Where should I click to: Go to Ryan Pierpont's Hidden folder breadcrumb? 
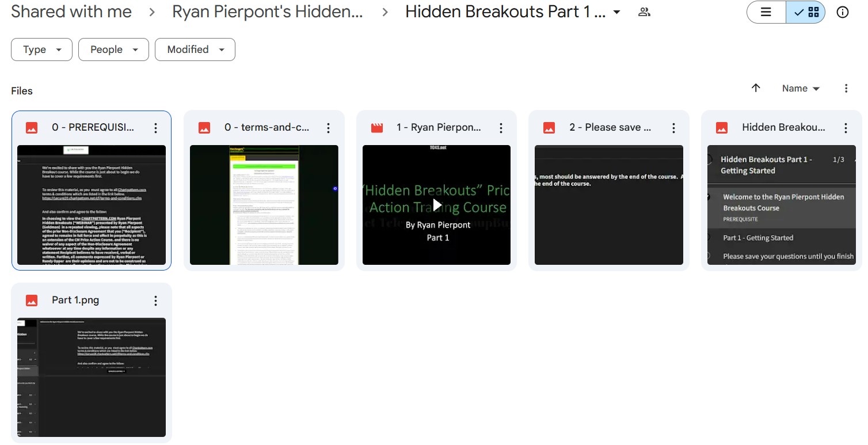click(x=268, y=12)
